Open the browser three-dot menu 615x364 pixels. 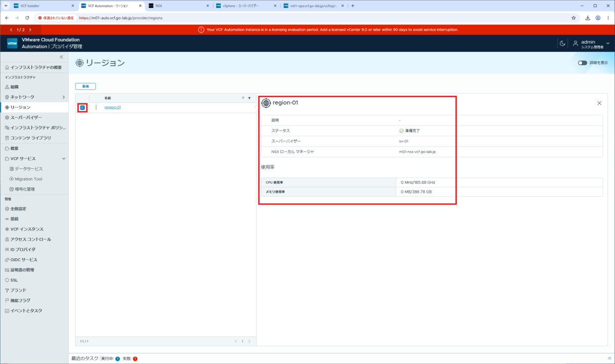pyautogui.click(x=609, y=17)
